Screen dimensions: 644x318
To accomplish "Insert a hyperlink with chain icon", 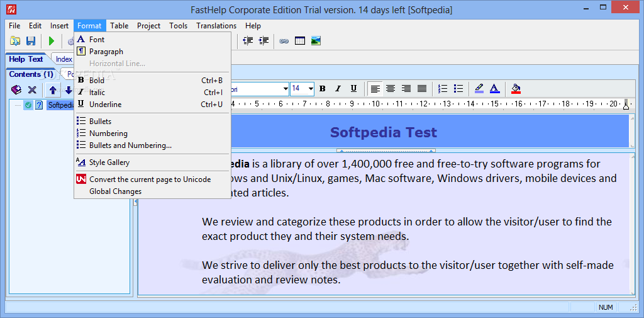I will point(284,41).
